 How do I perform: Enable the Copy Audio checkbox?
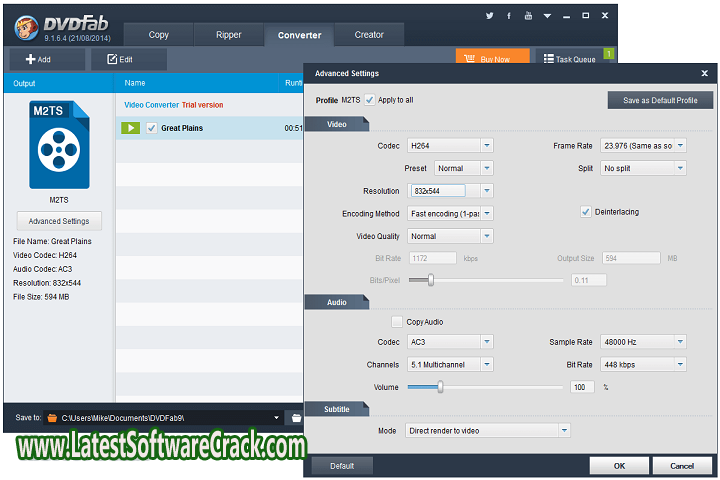[397, 322]
